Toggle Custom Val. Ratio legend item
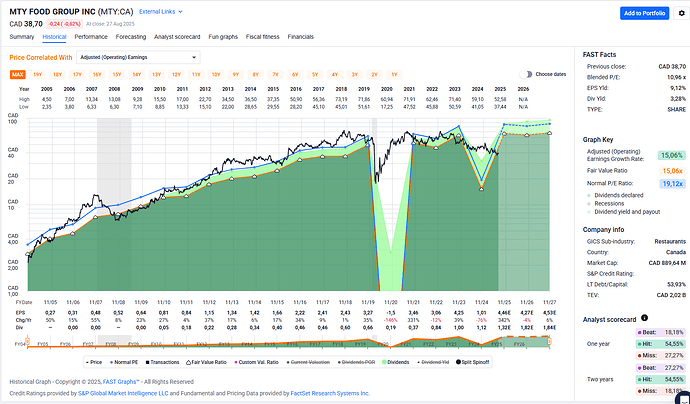 pyautogui.click(x=256, y=362)
